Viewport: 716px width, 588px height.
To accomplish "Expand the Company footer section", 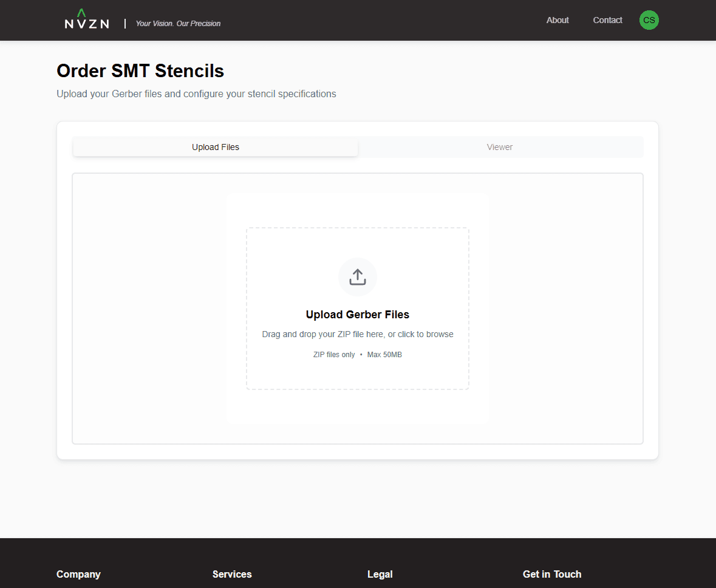I will 78,574.
